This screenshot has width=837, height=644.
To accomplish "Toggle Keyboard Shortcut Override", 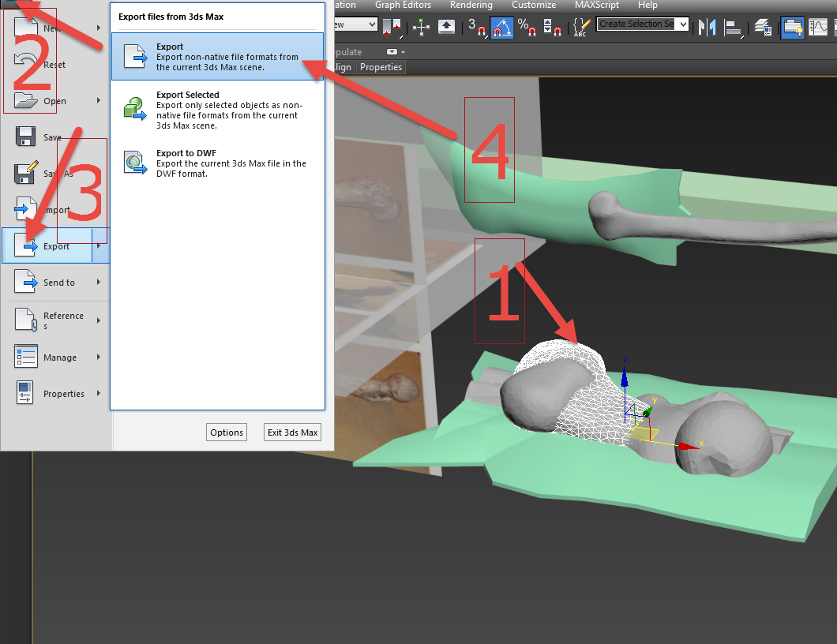I will coord(446,27).
